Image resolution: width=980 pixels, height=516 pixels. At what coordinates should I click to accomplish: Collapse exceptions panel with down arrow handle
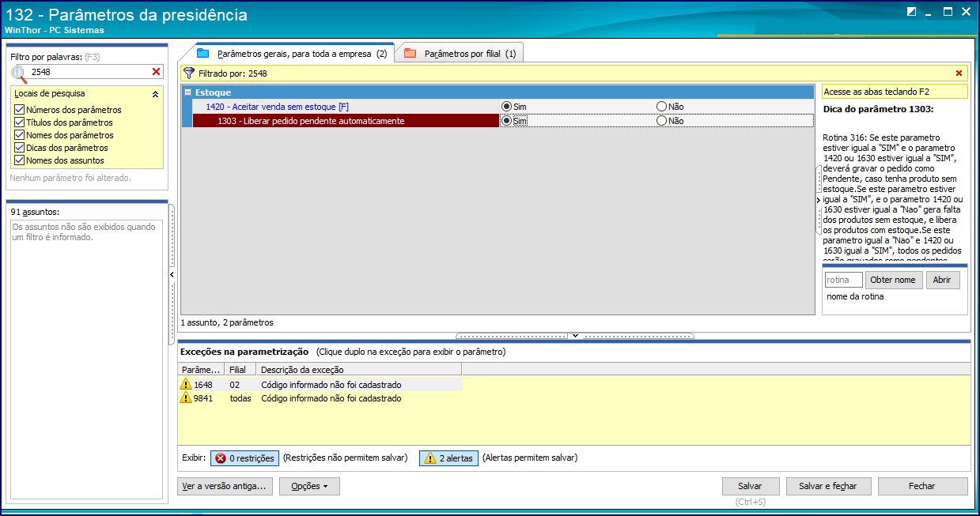point(575,336)
